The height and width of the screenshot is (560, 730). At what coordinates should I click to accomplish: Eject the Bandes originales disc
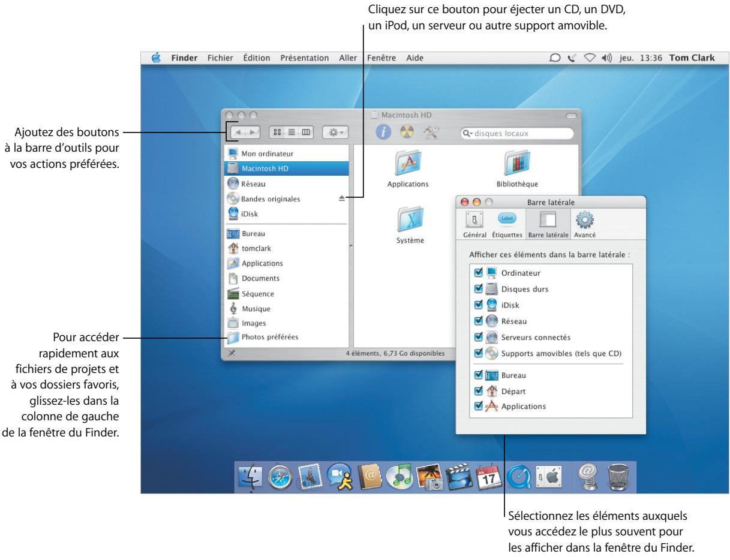(342, 198)
